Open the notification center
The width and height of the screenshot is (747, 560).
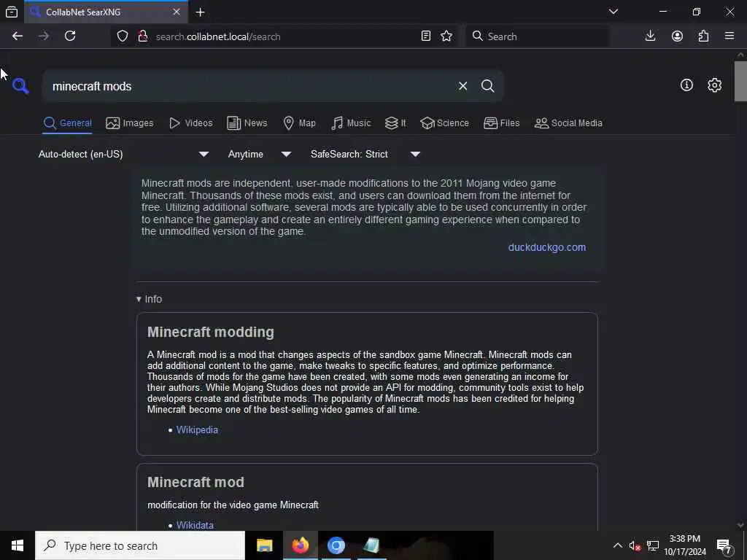[x=724, y=546]
